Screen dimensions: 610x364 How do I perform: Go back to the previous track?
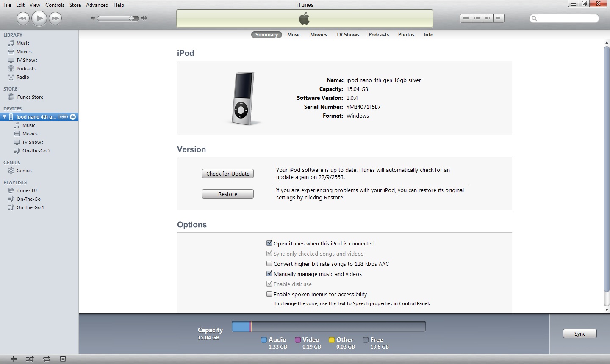click(x=23, y=18)
